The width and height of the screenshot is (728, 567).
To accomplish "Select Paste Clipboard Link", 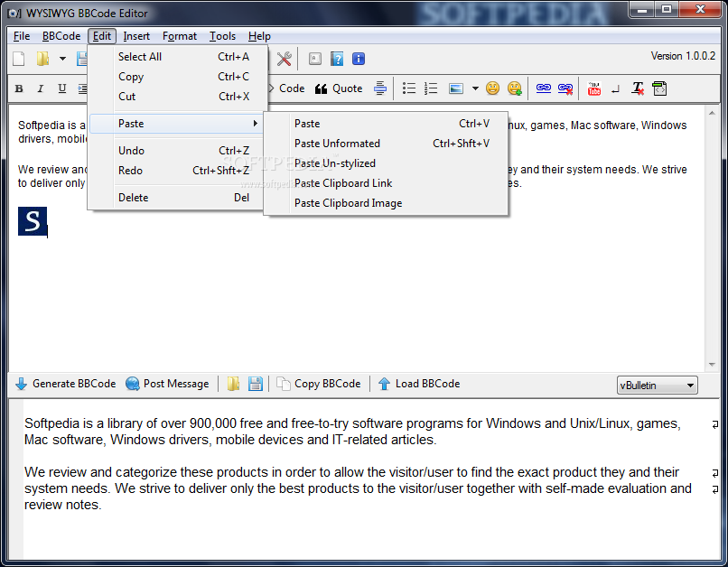I will (x=386, y=183).
